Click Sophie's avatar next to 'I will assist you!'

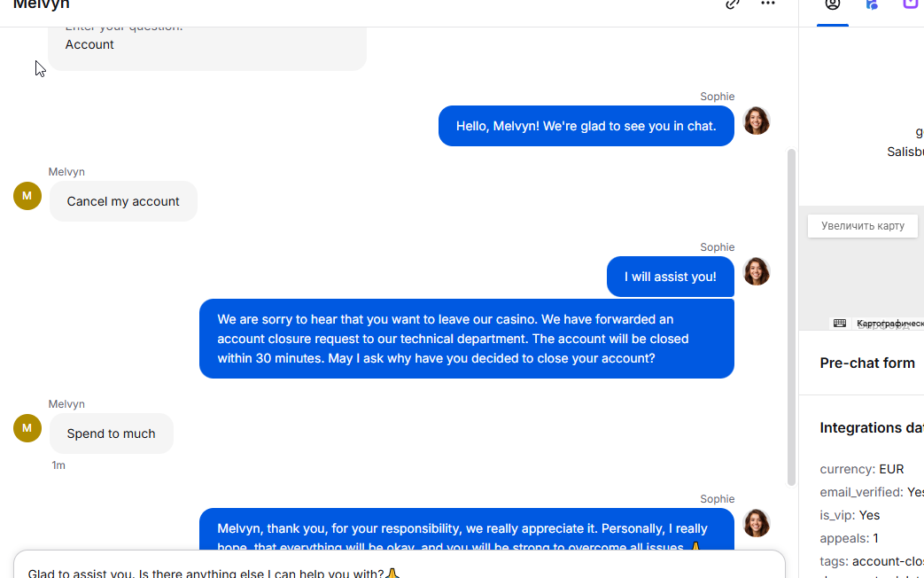[756, 271]
